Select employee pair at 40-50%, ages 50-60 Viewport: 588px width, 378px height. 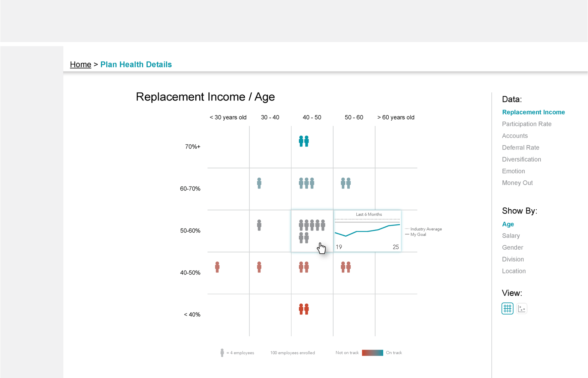346,267
